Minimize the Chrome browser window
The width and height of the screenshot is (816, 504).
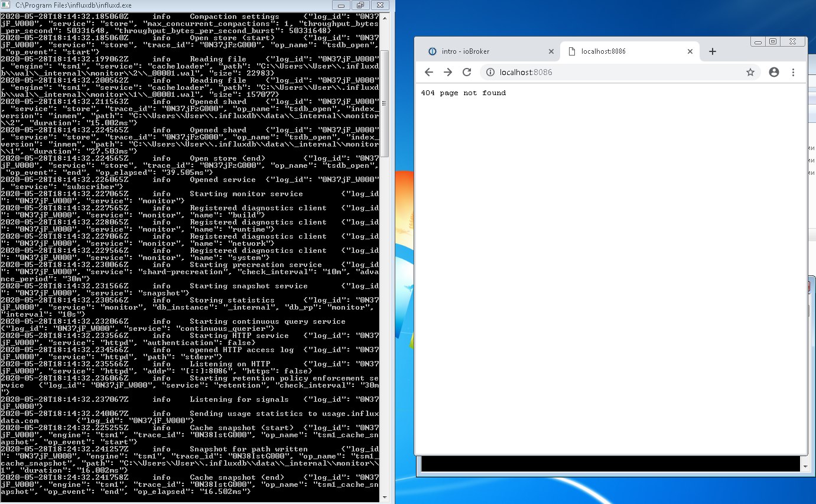tap(759, 41)
